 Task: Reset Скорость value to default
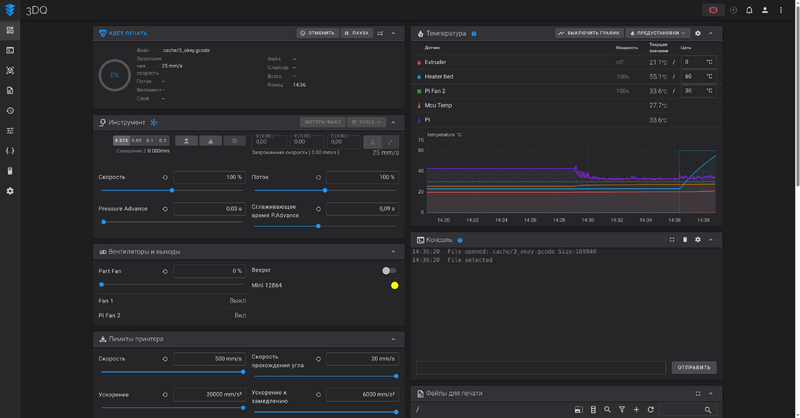click(x=165, y=177)
